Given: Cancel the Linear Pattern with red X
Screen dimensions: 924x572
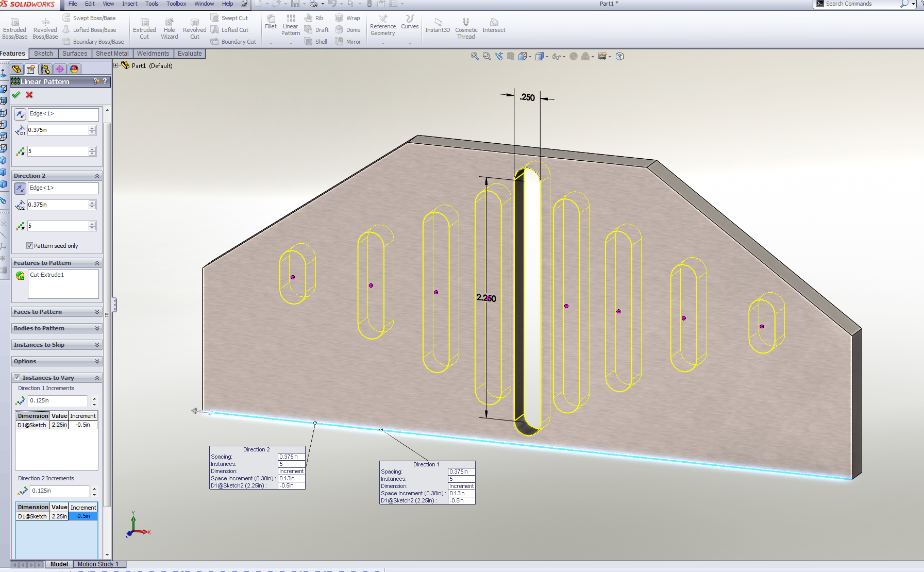Looking at the screenshot, I should click(x=29, y=95).
